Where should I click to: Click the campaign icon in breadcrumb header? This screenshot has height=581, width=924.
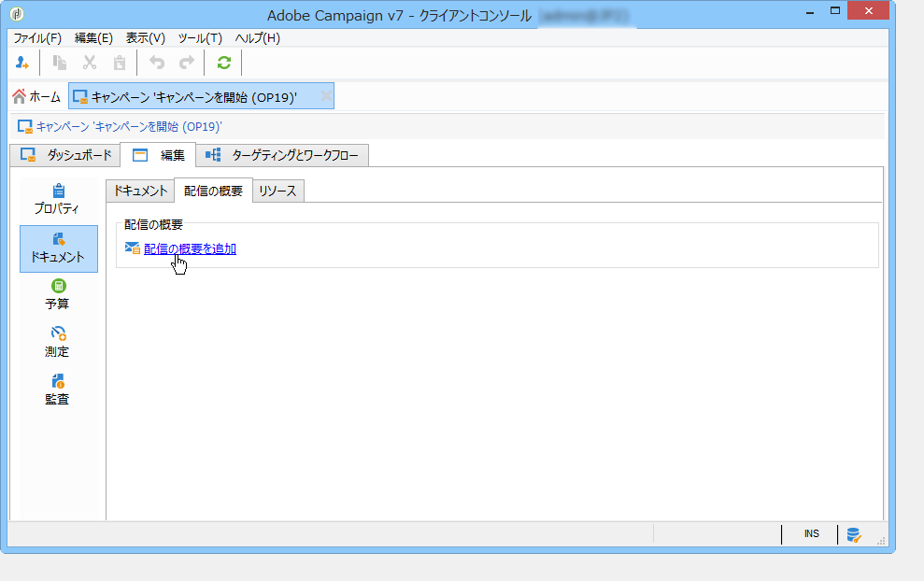[24, 127]
